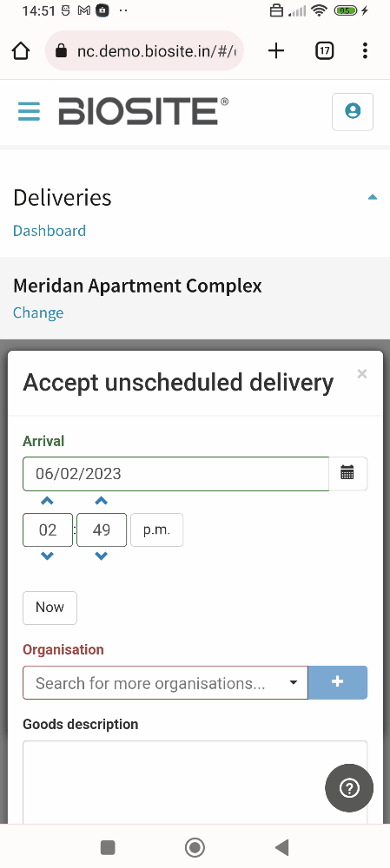This screenshot has width=390, height=868.
Task: Tap the help question mark button
Action: tap(349, 788)
